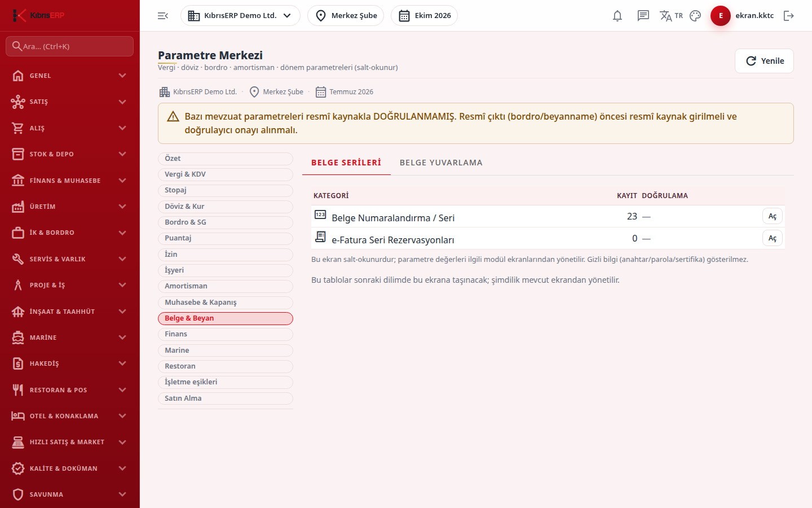Click the İnşaat & Taahhüt building icon
Viewport: 812px width, 508px height.
(x=18, y=312)
